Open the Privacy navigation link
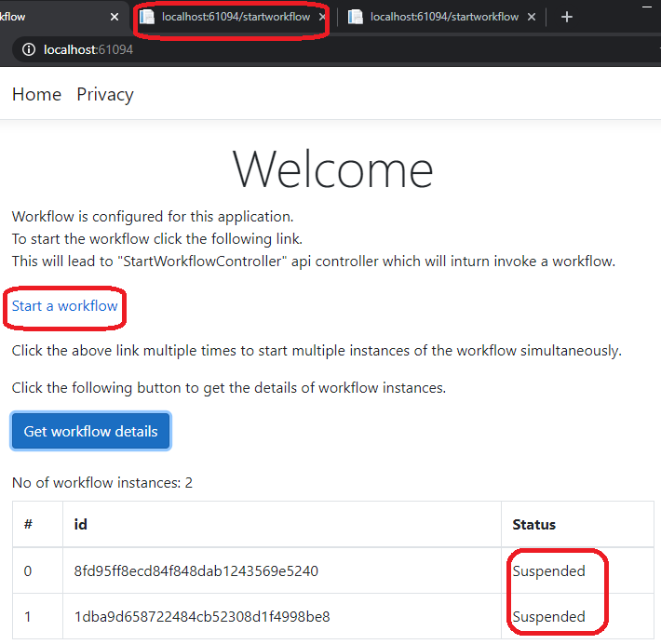 pos(105,94)
